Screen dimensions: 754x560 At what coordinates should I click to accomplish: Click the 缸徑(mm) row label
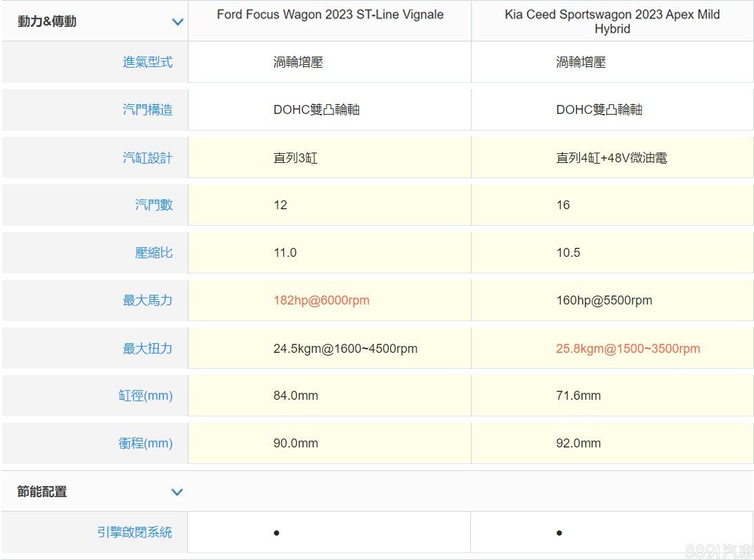(x=145, y=396)
